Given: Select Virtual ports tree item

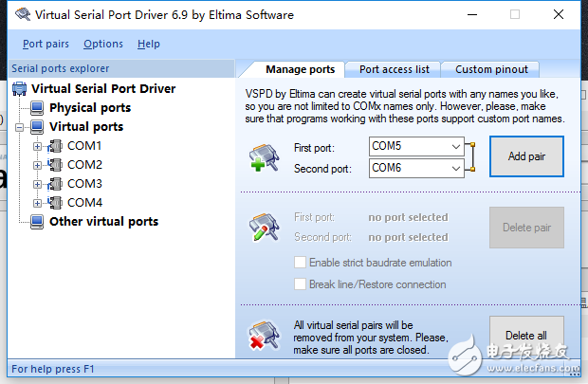Looking at the screenshot, I should [86, 127].
